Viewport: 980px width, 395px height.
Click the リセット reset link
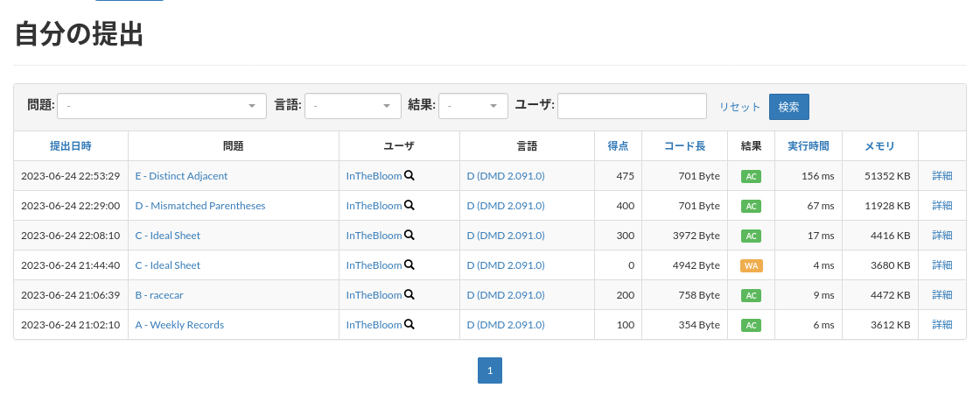pos(740,107)
